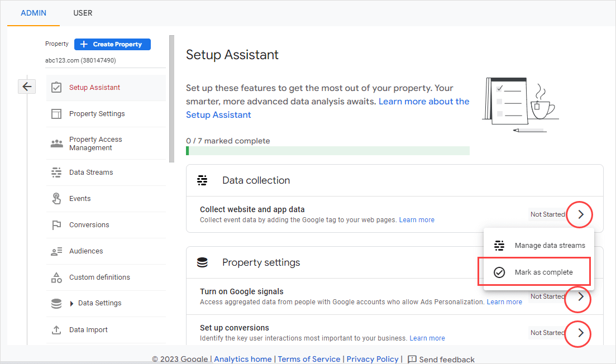Expand the Collect website and app data chevron
The height and width of the screenshot is (364, 616).
pos(580,214)
